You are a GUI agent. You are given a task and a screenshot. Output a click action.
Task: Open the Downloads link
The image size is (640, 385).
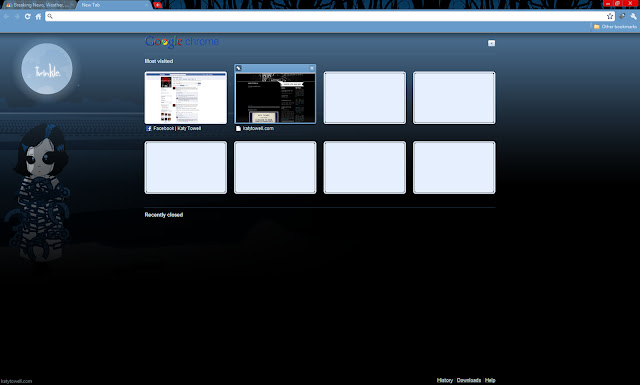469,380
